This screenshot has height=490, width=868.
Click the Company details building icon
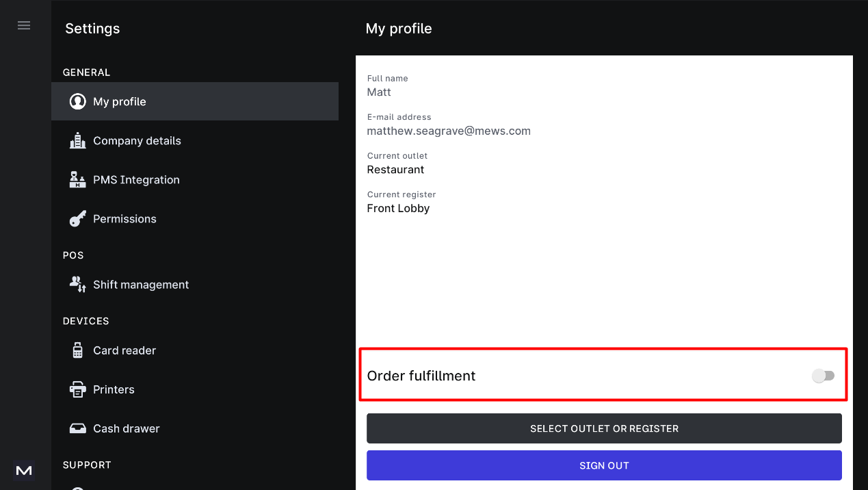coord(77,140)
